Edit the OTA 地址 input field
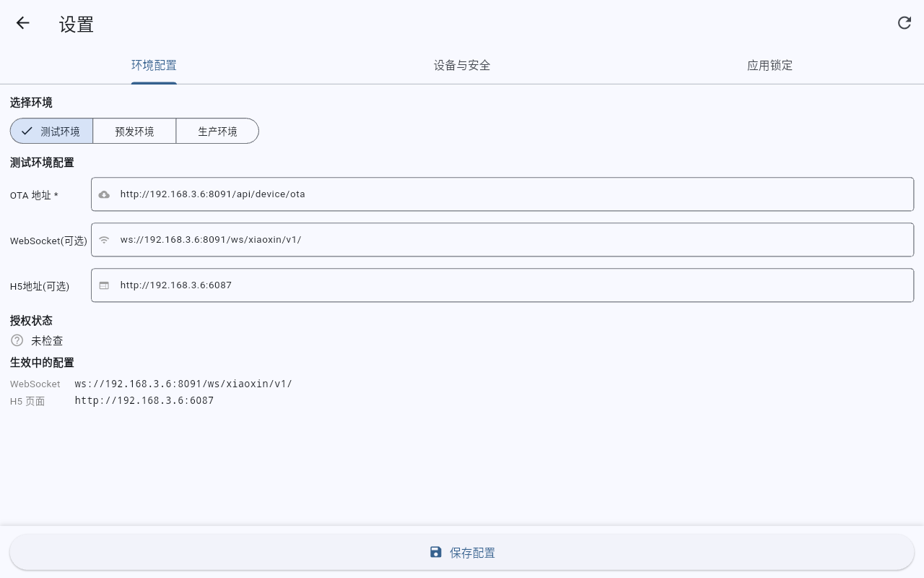Screen dimensions: 924x578 click(502, 194)
